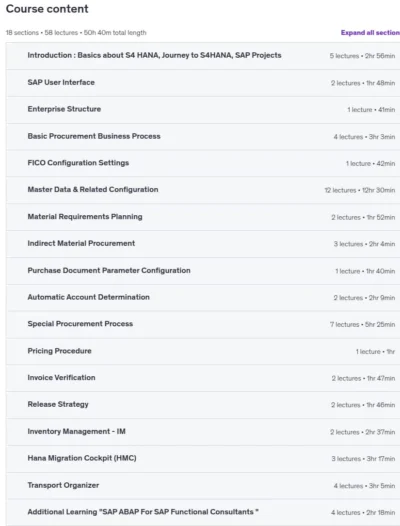The height and width of the screenshot is (526, 400).
Task: Expand the Introduction: Basics about S4 HANA section
Action: point(203,56)
